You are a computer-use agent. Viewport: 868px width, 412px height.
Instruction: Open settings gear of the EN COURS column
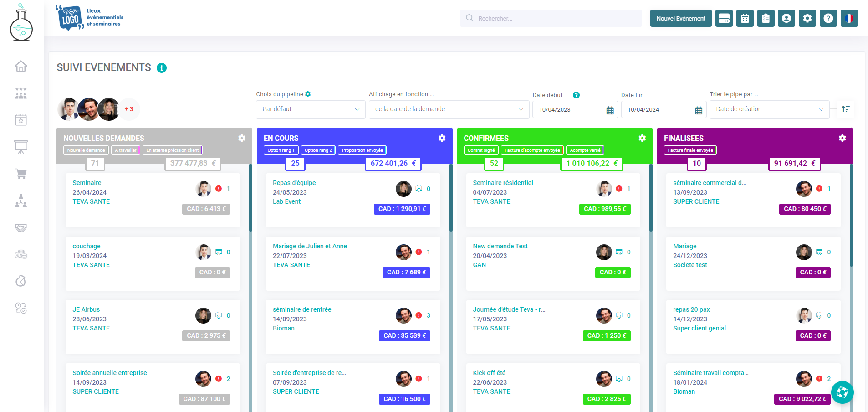441,138
